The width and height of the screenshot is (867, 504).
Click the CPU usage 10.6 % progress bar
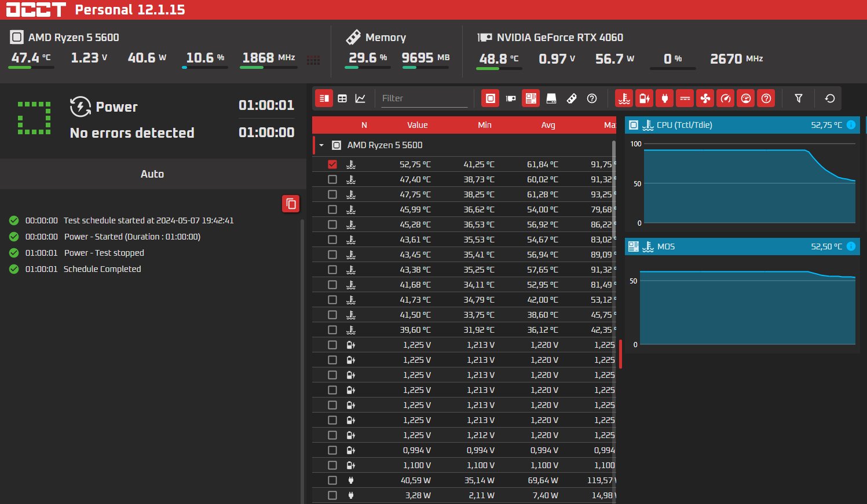pos(205,67)
